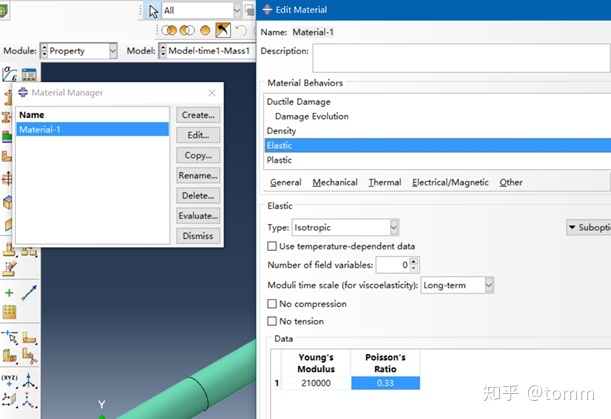This screenshot has height=419, width=611.
Task: Click the Material Manager window title icon
Action: [x=23, y=92]
